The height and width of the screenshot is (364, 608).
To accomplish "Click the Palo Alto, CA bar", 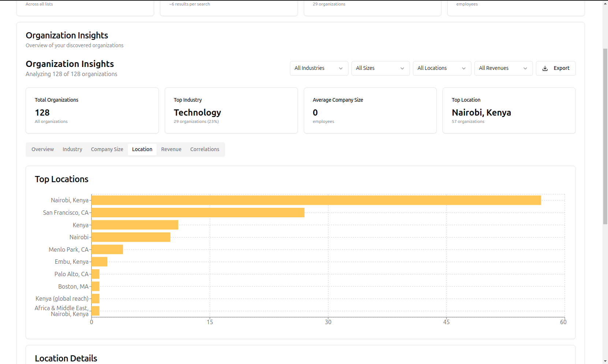I will (96, 274).
